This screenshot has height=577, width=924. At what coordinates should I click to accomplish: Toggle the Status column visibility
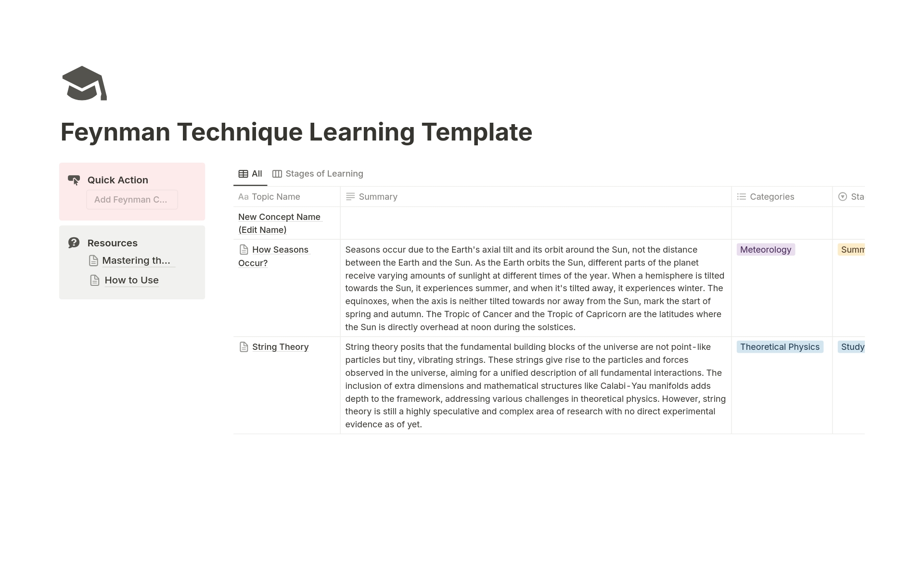point(858,197)
